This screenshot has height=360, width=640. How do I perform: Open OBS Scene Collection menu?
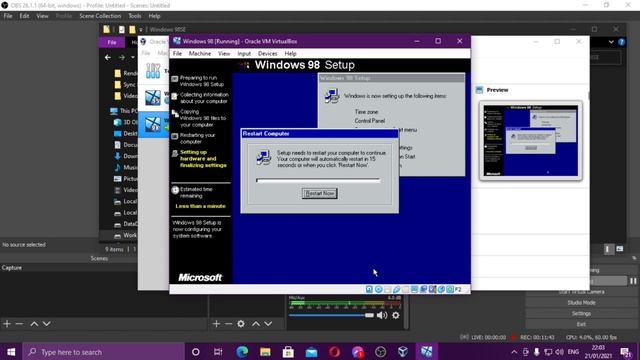tap(100, 16)
